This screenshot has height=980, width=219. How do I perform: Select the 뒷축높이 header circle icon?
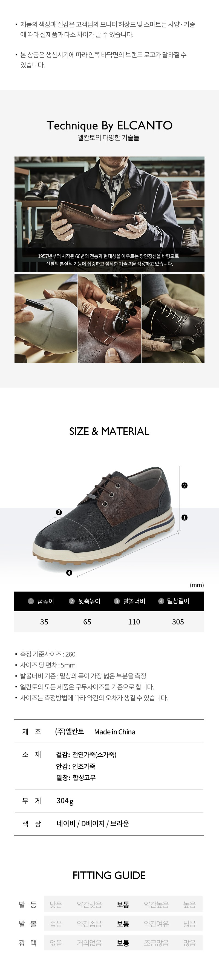[x=71, y=601]
